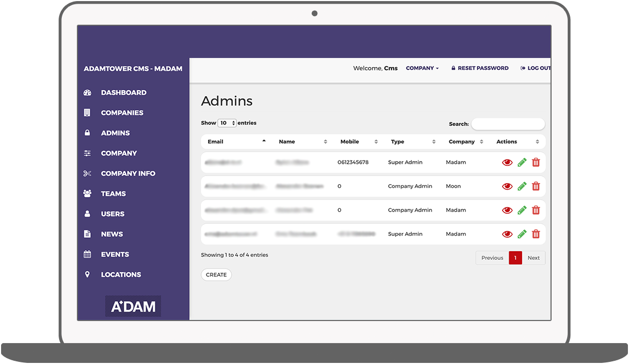The width and height of the screenshot is (629, 364).
Task: View the Moon company admin details
Action: coord(507,186)
